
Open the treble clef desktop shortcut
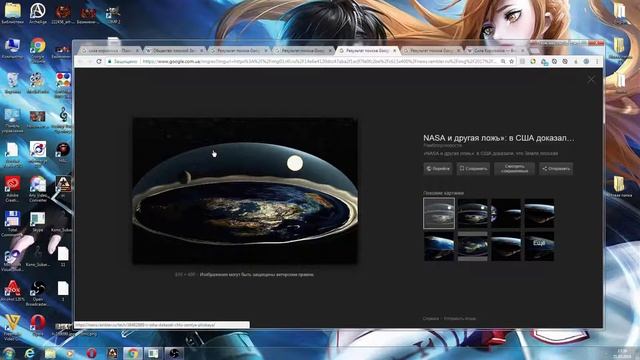tap(63, 120)
